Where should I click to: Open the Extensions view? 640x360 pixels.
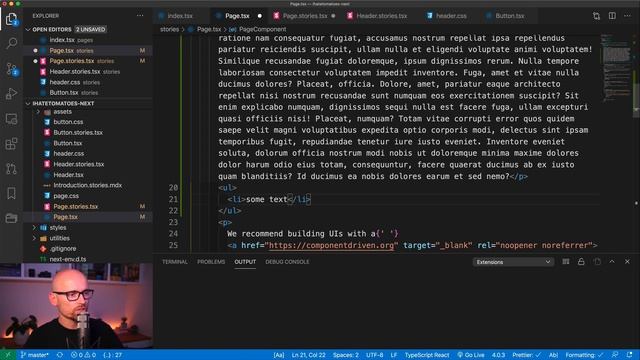pyautogui.click(x=11, y=144)
